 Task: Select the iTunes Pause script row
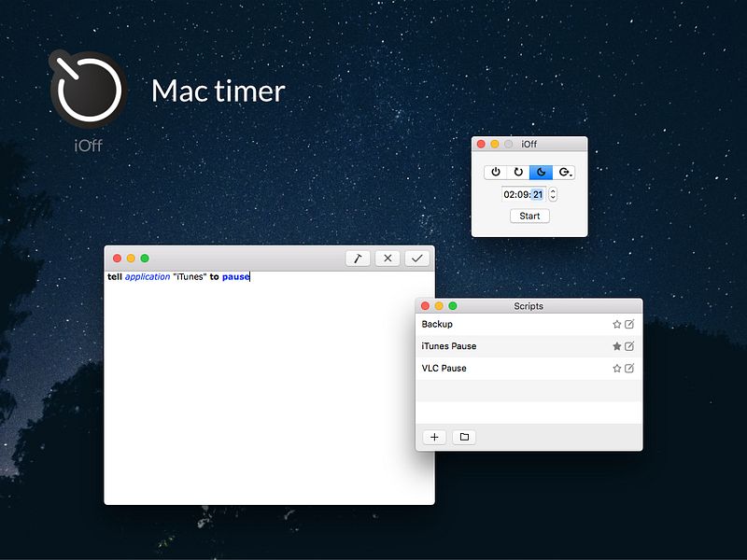tap(529, 346)
